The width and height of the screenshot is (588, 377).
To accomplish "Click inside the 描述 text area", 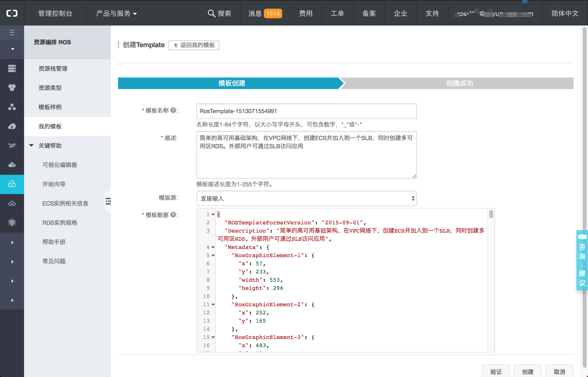I will (307, 155).
